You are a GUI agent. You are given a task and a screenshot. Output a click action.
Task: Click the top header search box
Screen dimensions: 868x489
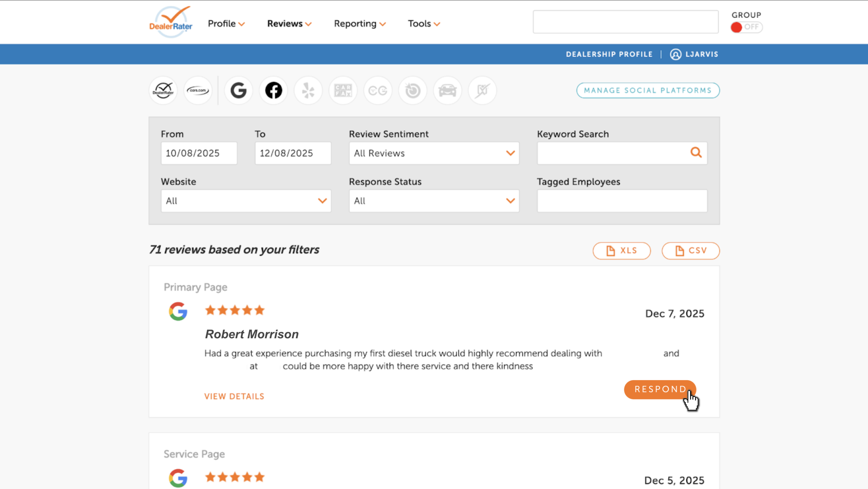[x=626, y=22]
